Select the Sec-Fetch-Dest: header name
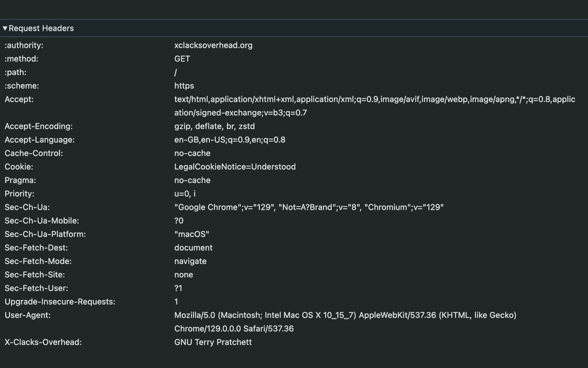Screen dimensions: 588x368 pyautogui.click(x=36, y=247)
